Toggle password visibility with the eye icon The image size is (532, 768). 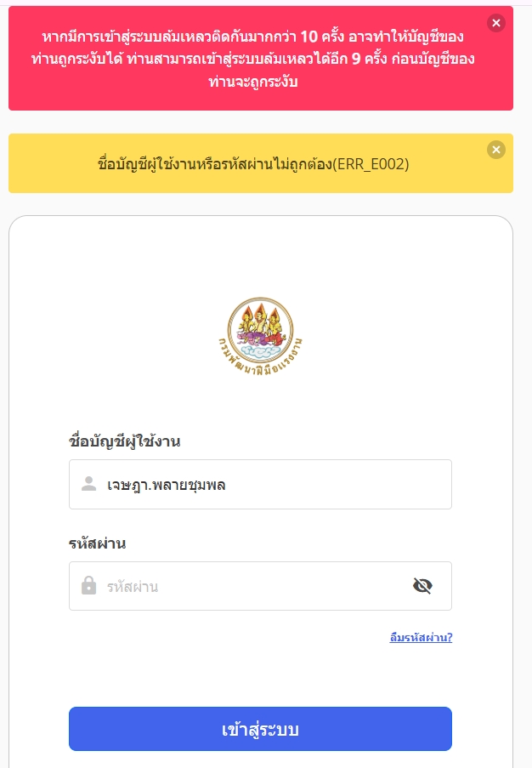point(422,586)
